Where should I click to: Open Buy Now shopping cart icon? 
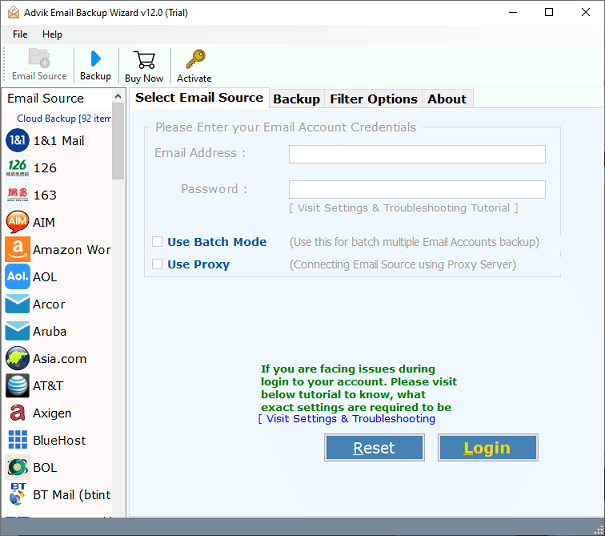coord(144,59)
